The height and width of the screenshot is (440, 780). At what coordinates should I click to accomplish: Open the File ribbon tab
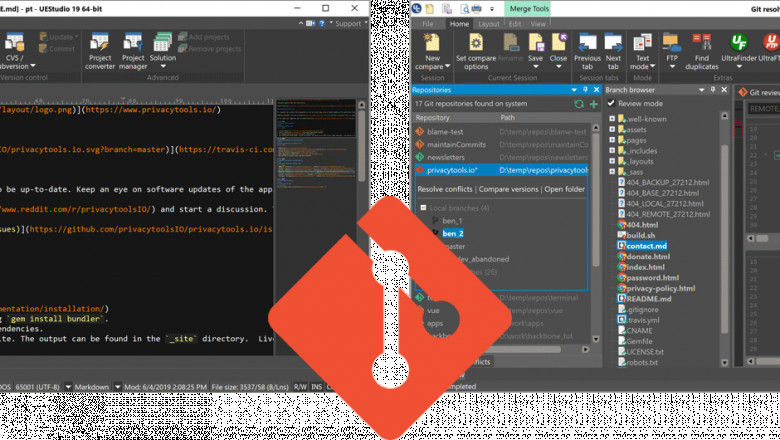[428, 23]
